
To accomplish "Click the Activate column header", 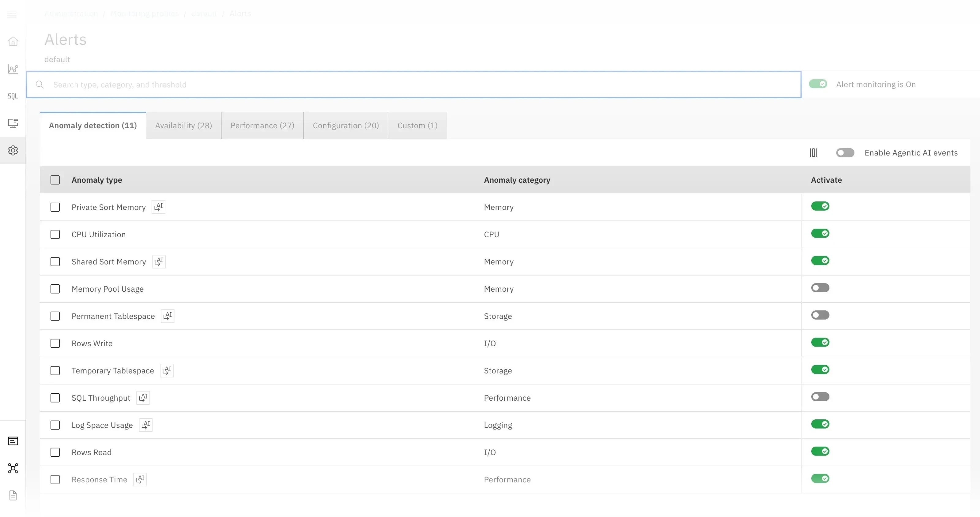I will point(826,180).
